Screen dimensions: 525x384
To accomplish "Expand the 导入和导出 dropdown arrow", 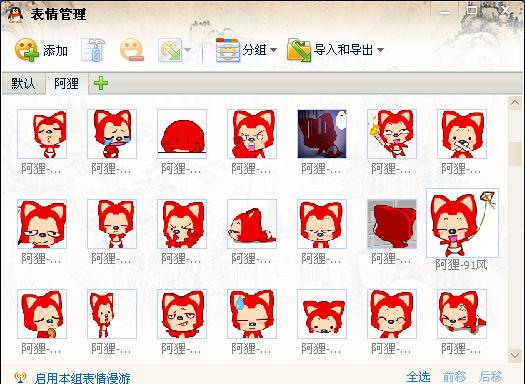I will pyautogui.click(x=380, y=50).
